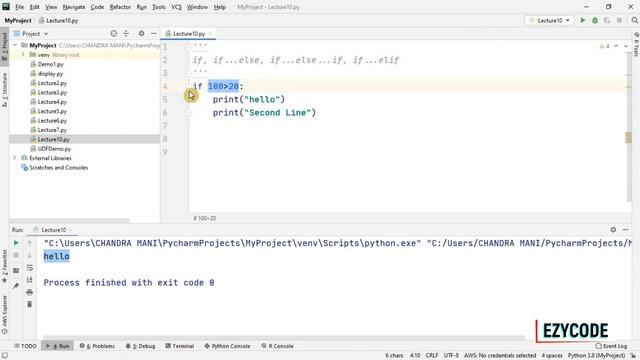Viewport: 640px width, 360px height.
Task: Click the Python interpreter in status bar
Action: [596, 356]
